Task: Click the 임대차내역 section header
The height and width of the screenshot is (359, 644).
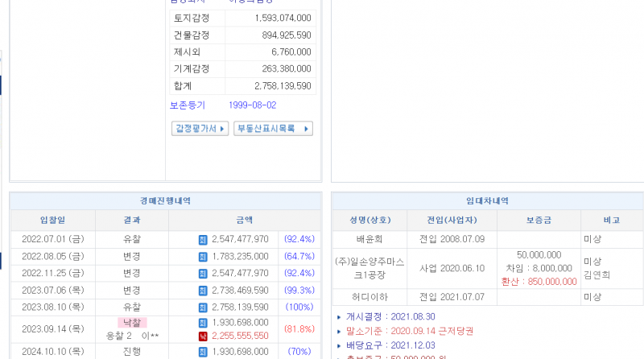Action: [487, 201]
